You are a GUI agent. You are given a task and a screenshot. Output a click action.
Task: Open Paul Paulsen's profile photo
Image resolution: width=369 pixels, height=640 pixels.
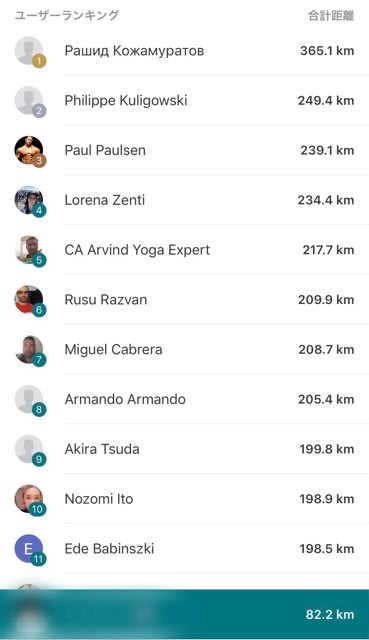point(29,151)
